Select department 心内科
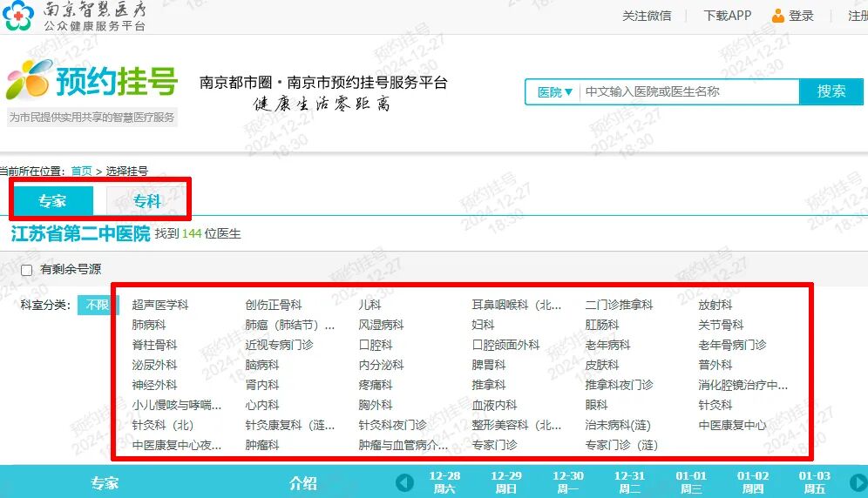This screenshot has height=498, width=868. [x=261, y=405]
